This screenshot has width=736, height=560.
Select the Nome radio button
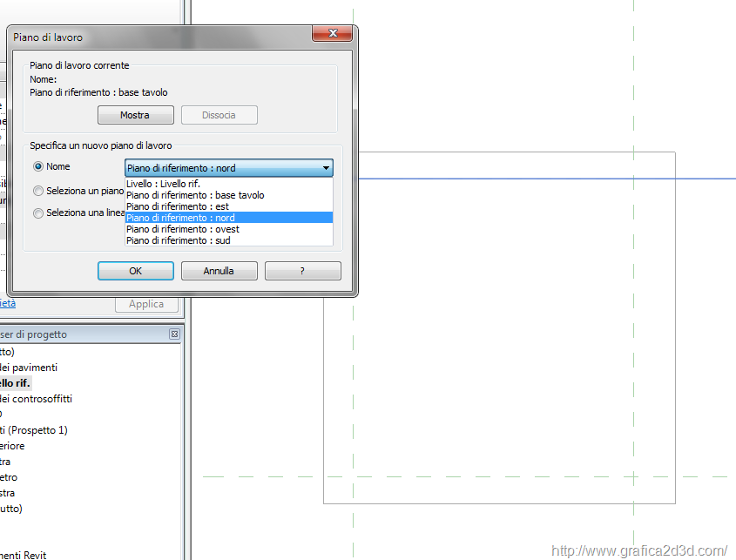coord(38,167)
